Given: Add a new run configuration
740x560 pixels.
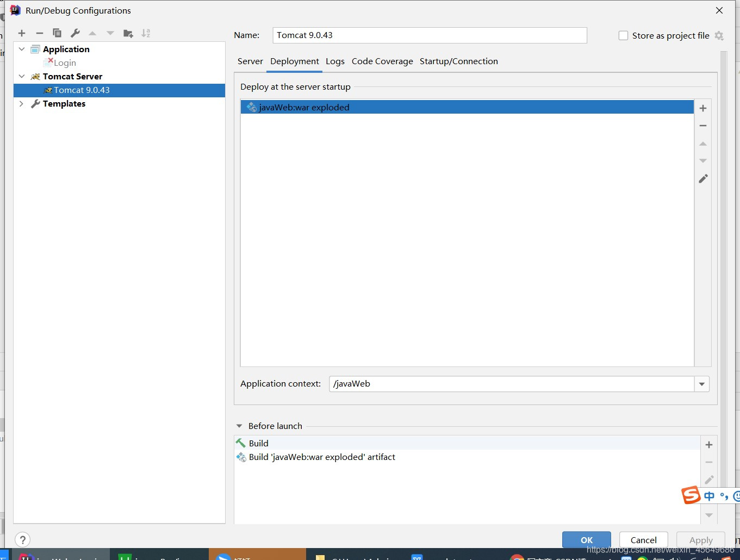Looking at the screenshot, I should pos(22,33).
